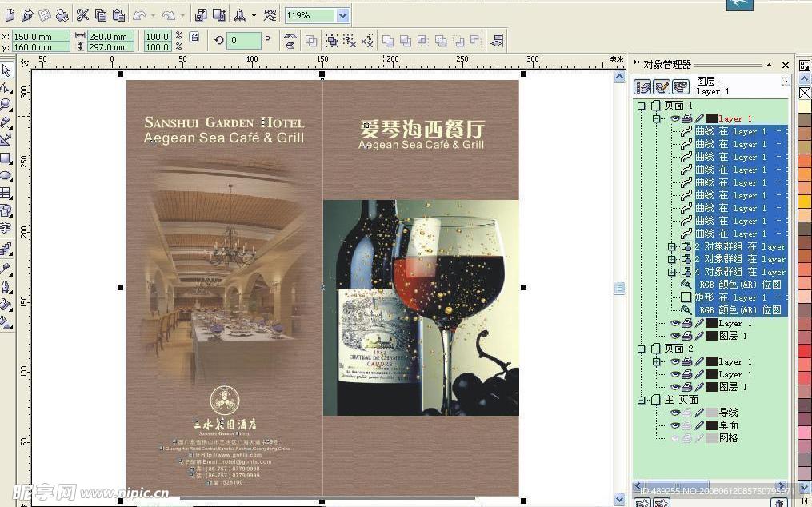This screenshot has height=507, width=812.
Task: Click the Open file icon
Action: [x=27, y=15]
